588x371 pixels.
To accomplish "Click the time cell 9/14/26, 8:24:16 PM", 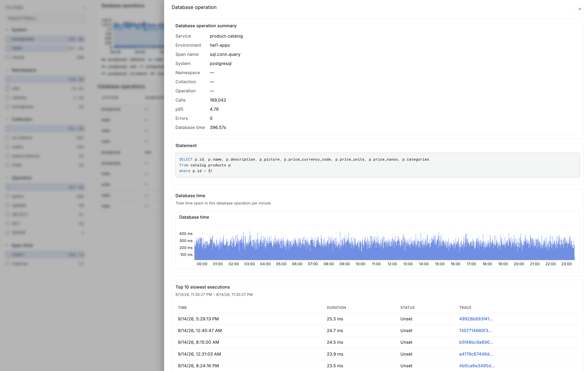I will [198, 366].
